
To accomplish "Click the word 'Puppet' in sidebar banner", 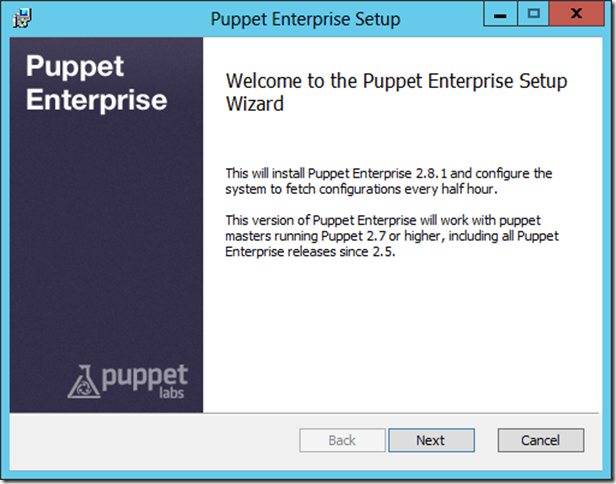I will [75, 67].
